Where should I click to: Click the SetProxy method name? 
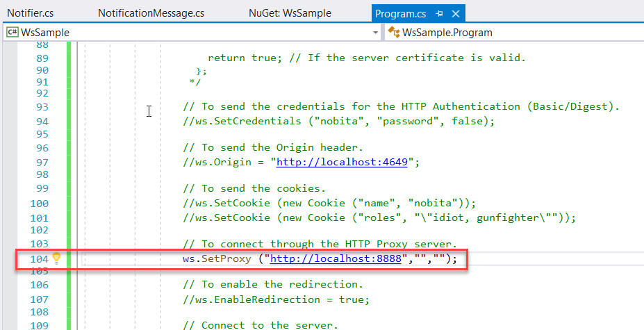[x=226, y=259]
